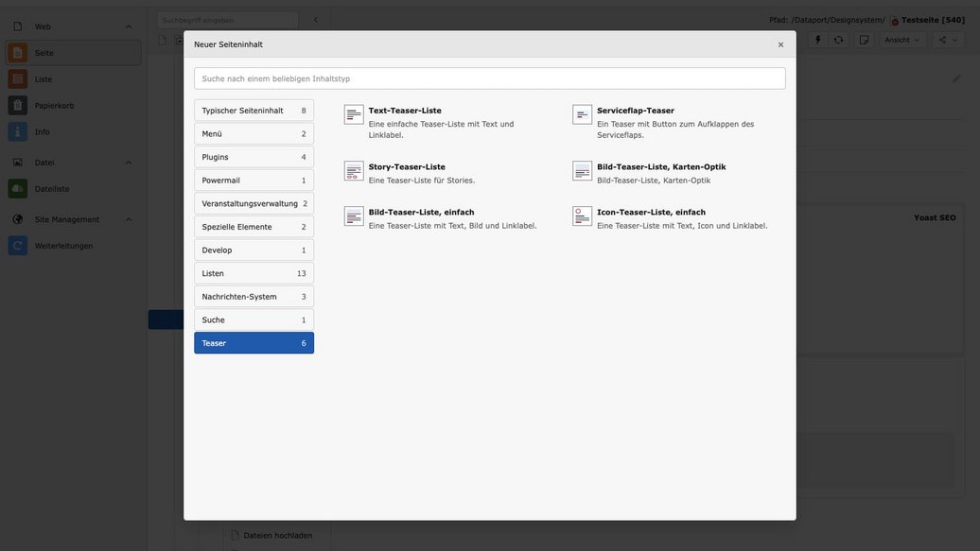
Task: Collapse the Web module group
Action: coord(129,26)
